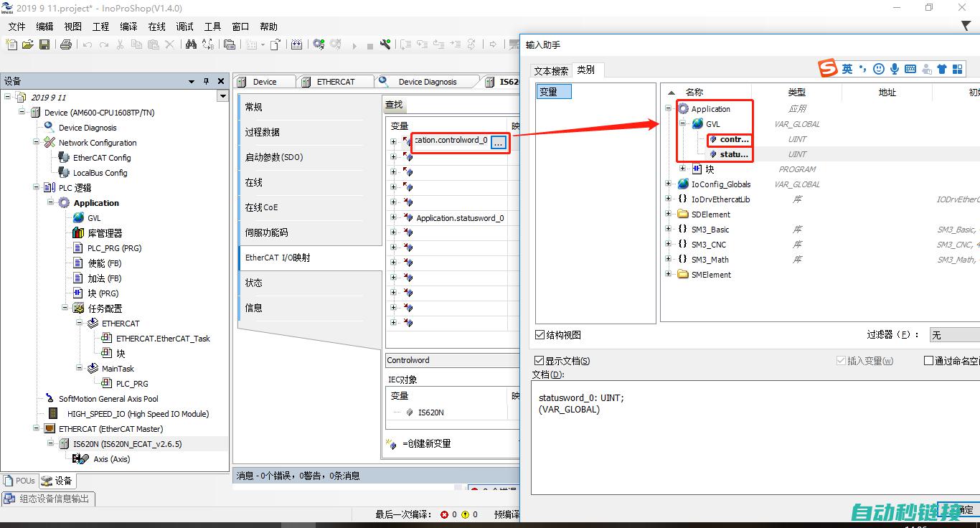Image resolution: width=980 pixels, height=528 pixels.
Task: Start Sogou voice input microphone
Action: pos(895,69)
